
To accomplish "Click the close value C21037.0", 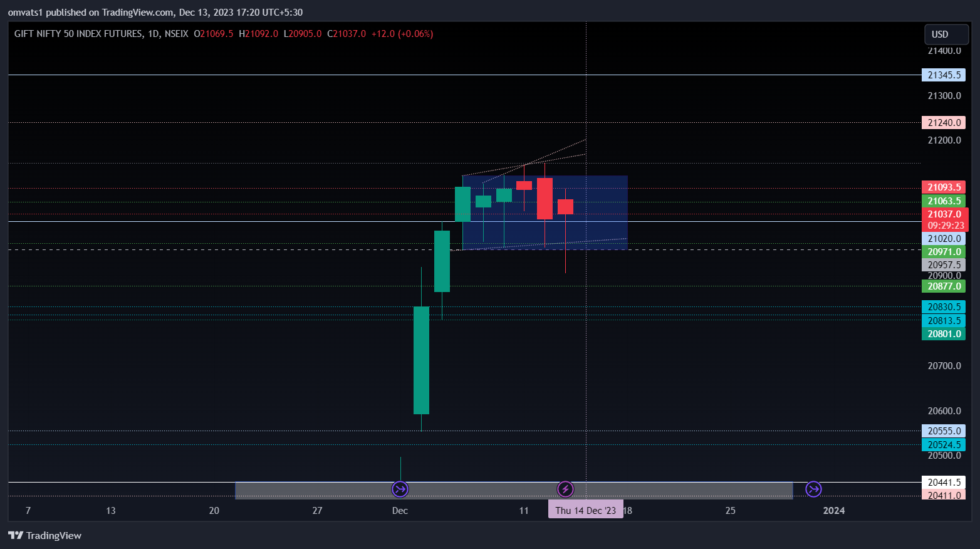I will 347,34.
